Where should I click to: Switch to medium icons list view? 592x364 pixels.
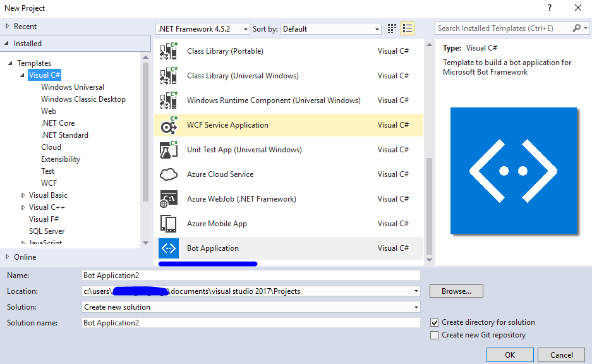click(408, 28)
